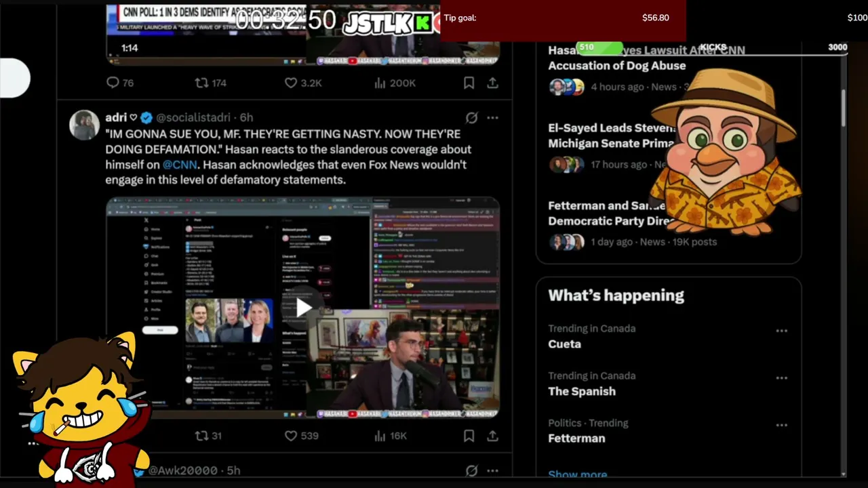Like the tweet with 3.2K likes
868x488 pixels.
(x=302, y=83)
